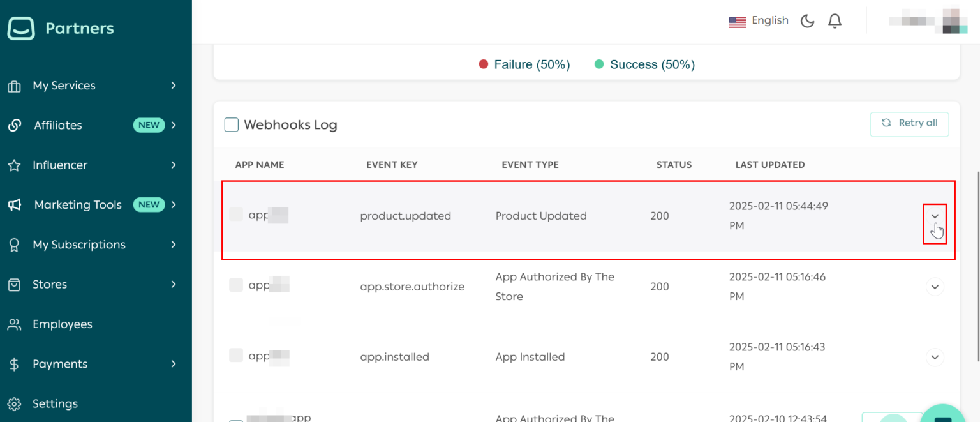Click the LAST UPDATED column header
The image size is (980, 422).
pyautogui.click(x=770, y=165)
